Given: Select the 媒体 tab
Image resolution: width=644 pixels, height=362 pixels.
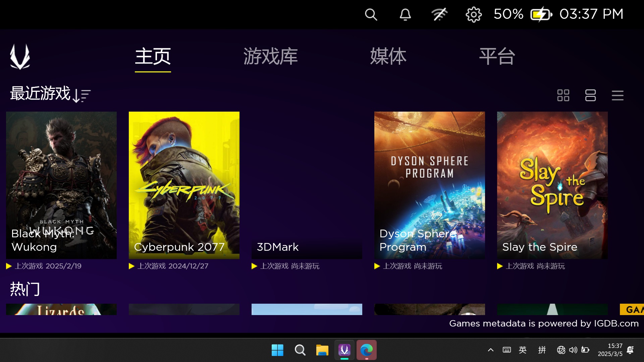Looking at the screenshot, I should [x=388, y=57].
